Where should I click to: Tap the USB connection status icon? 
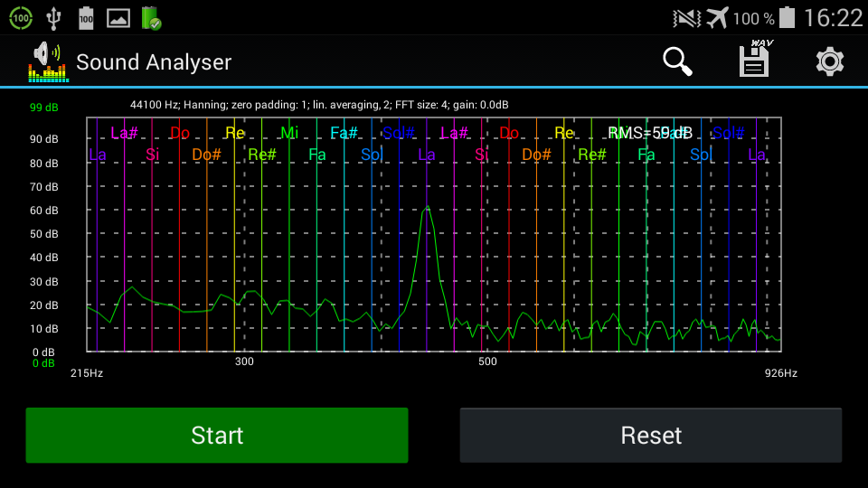point(53,17)
